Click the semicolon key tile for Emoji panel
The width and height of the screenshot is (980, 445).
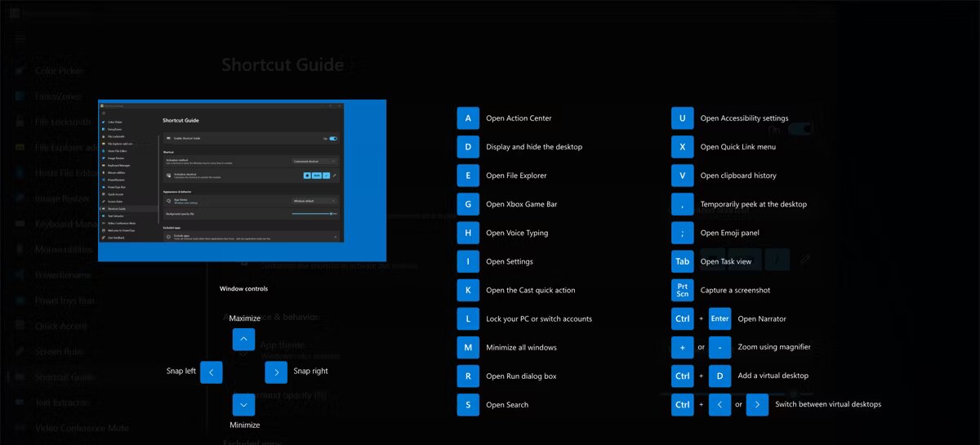682,233
